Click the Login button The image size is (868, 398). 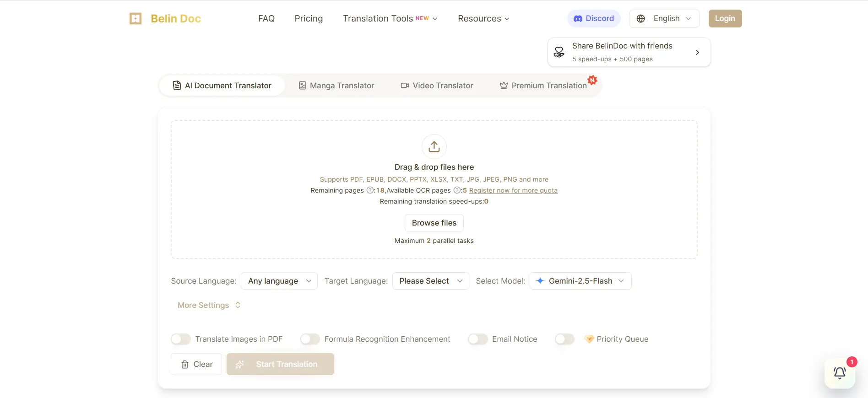pyautogui.click(x=725, y=18)
